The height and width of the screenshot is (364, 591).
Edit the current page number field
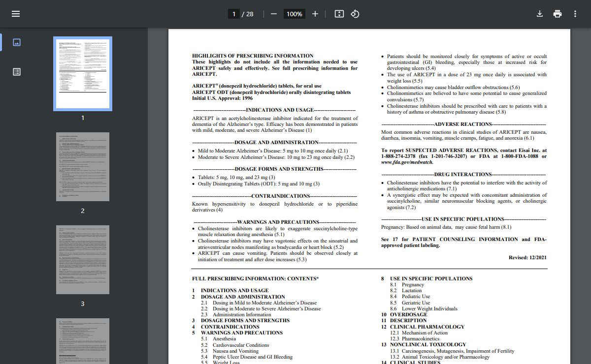234,14
